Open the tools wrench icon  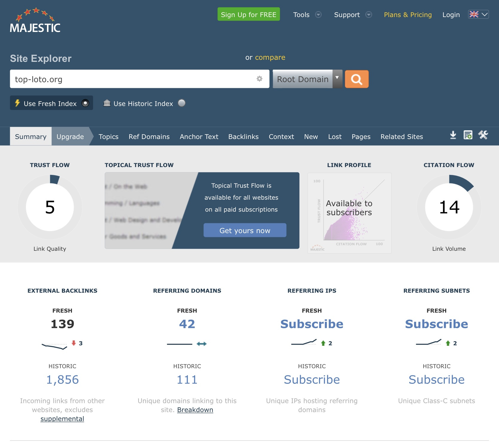pyautogui.click(x=483, y=135)
